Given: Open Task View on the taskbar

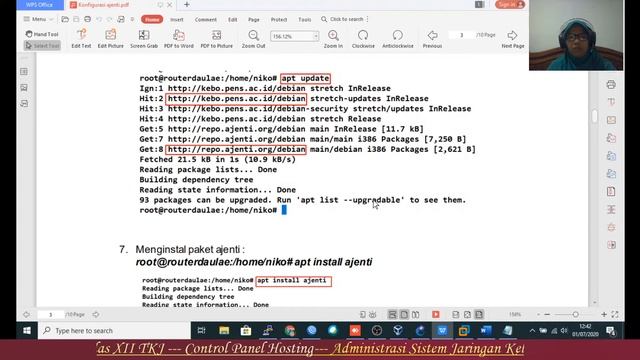Looking at the screenshot, I should [202, 331].
